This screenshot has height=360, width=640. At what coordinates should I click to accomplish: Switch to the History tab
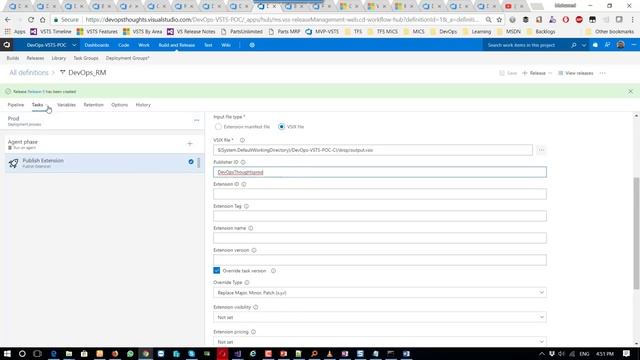(143, 105)
